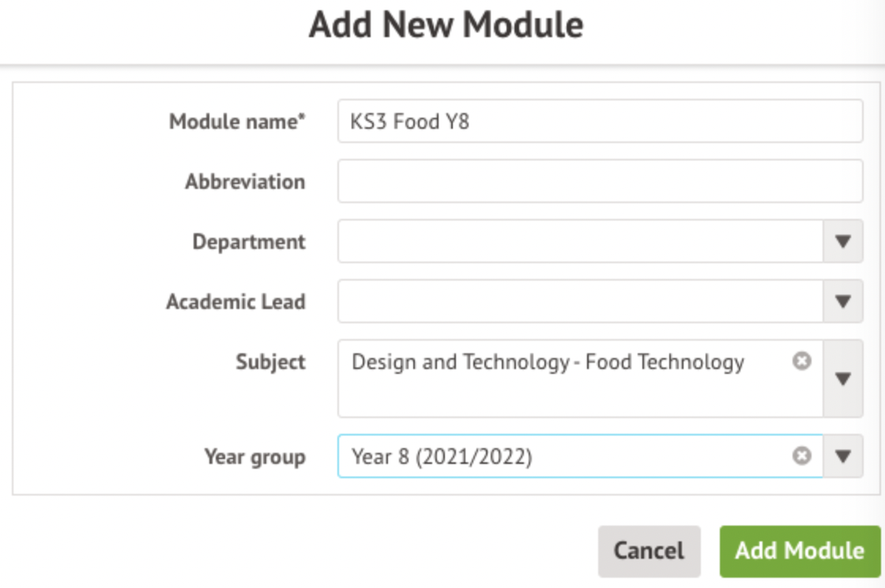Remove the Year 8 (2021/2022) selection
The image size is (885, 588).
pyautogui.click(x=801, y=456)
